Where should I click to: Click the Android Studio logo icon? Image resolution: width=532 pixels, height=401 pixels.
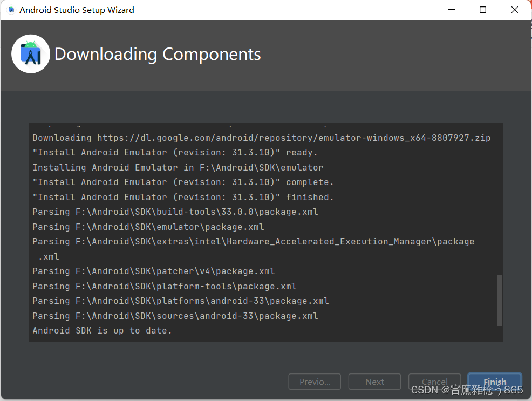pyautogui.click(x=30, y=53)
